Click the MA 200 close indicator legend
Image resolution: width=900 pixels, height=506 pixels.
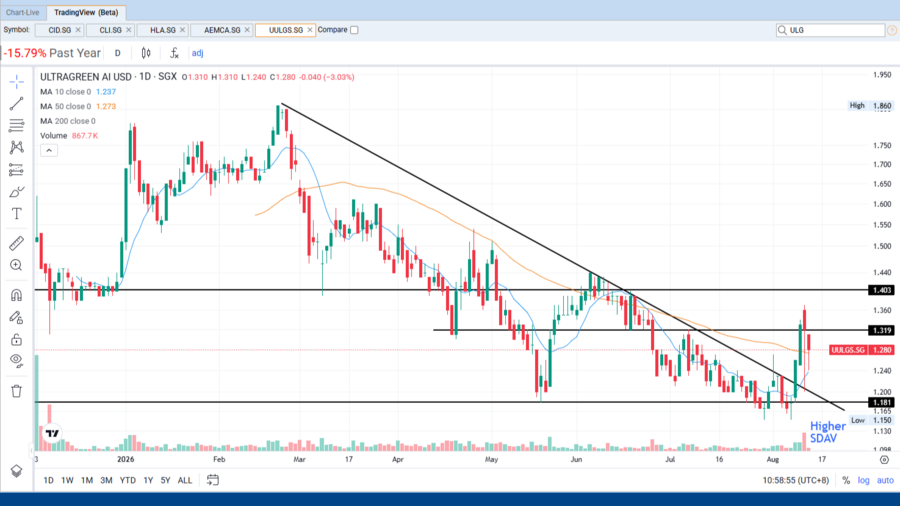68,121
